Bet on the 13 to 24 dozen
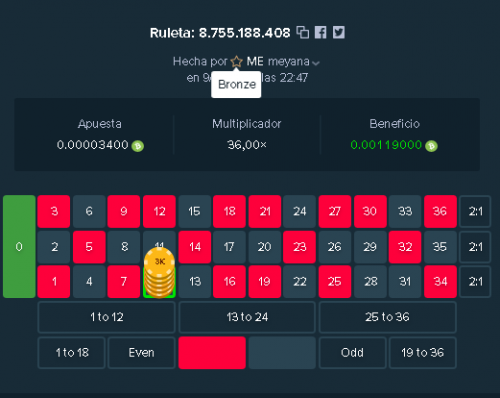Image resolution: width=500 pixels, height=398 pixels. tap(247, 317)
